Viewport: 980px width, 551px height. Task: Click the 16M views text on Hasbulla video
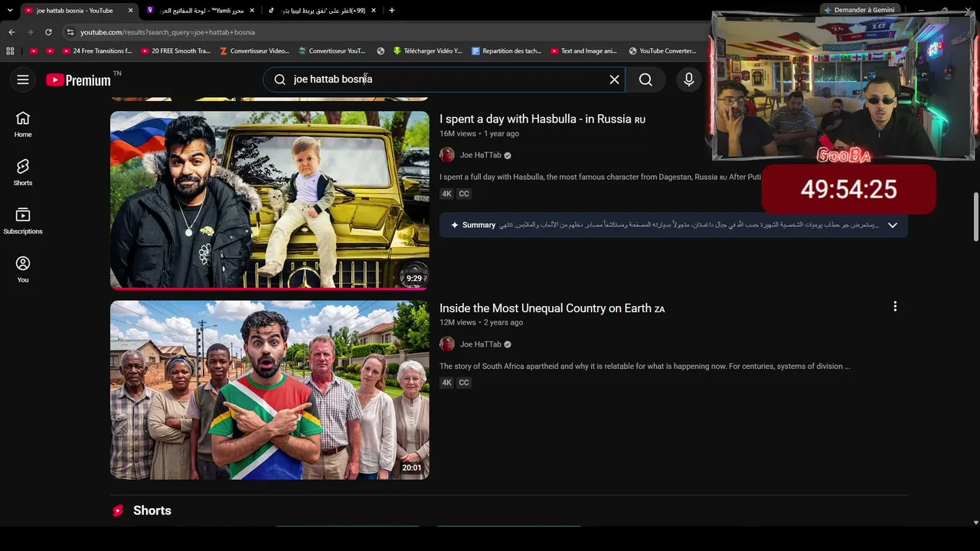(x=458, y=134)
